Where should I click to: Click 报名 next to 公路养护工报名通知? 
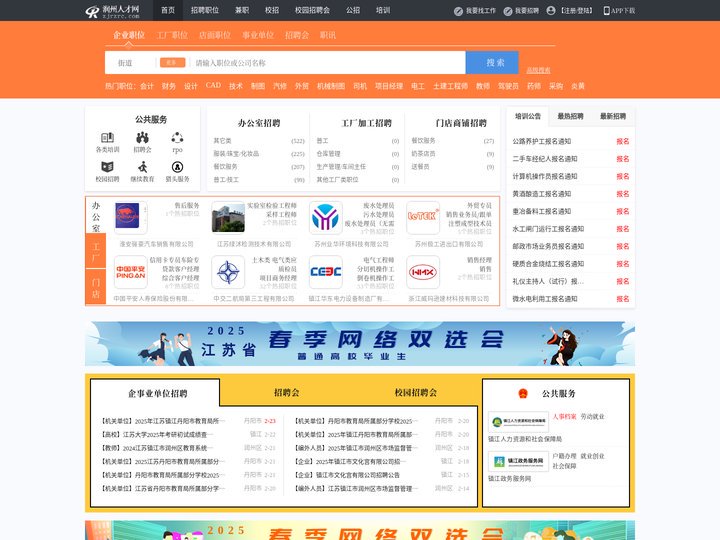coord(623,141)
